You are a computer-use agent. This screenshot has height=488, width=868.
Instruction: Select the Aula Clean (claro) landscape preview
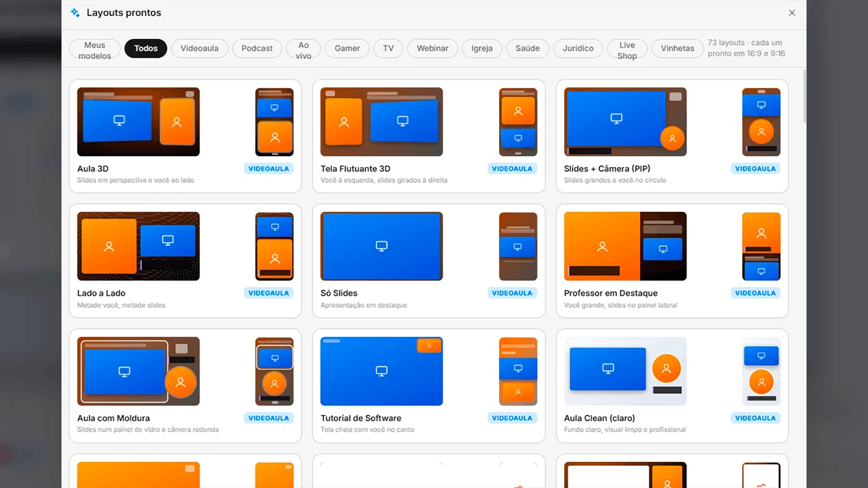tap(625, 372)
